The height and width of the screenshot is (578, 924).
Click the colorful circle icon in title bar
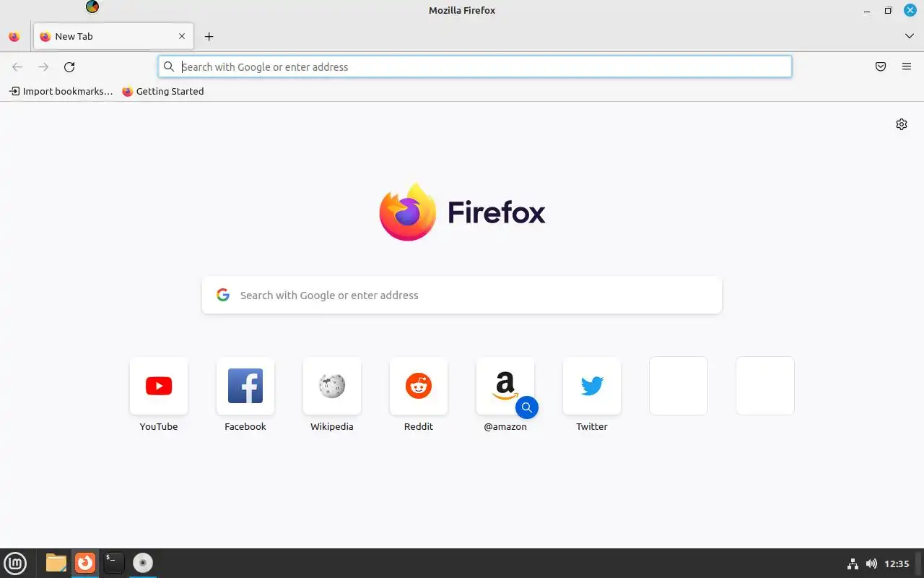pos(92,7)
